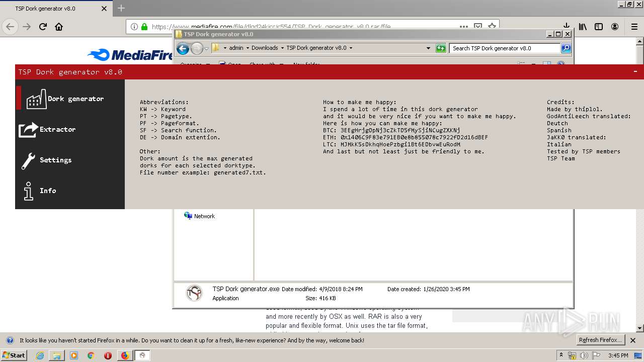Image resolution: width=644 pixels, height=362 pixels.
Task: Click the network tray icon
Action: (x=572, y=355)
